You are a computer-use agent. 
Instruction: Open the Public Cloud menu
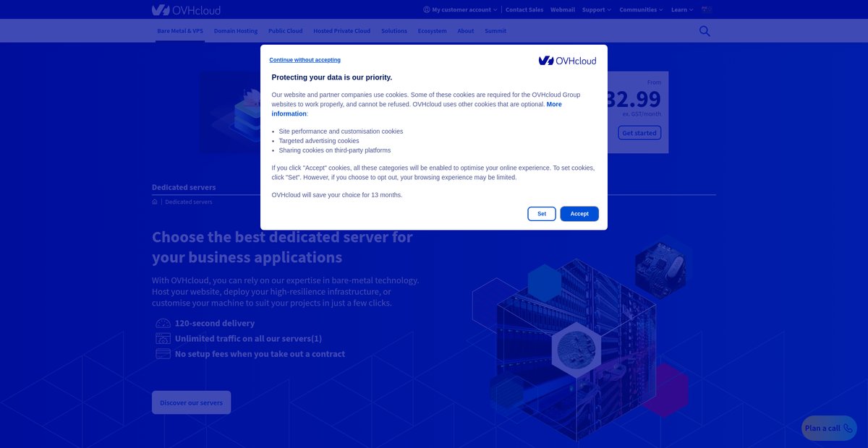tap(286, 31)
